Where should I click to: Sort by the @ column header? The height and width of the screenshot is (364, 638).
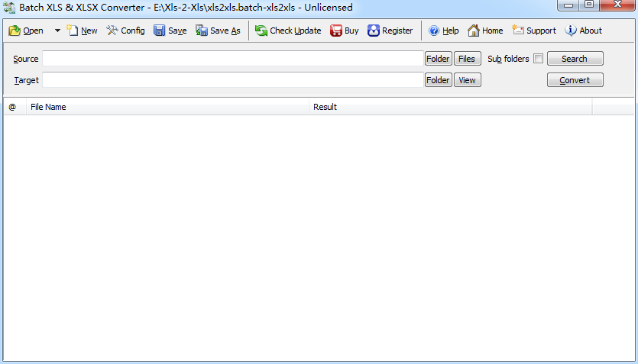point(15,107)
